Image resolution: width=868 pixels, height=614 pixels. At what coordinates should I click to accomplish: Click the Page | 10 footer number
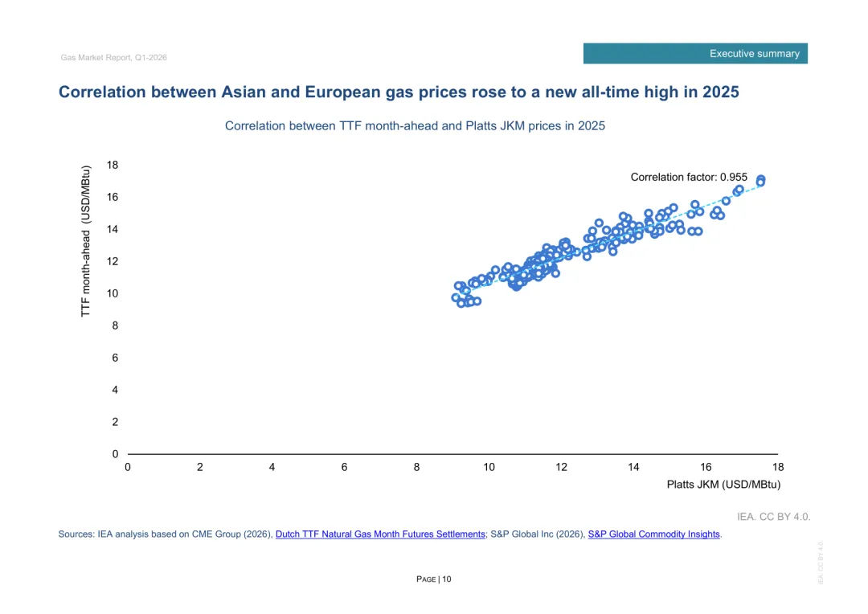tap(433, 579)
